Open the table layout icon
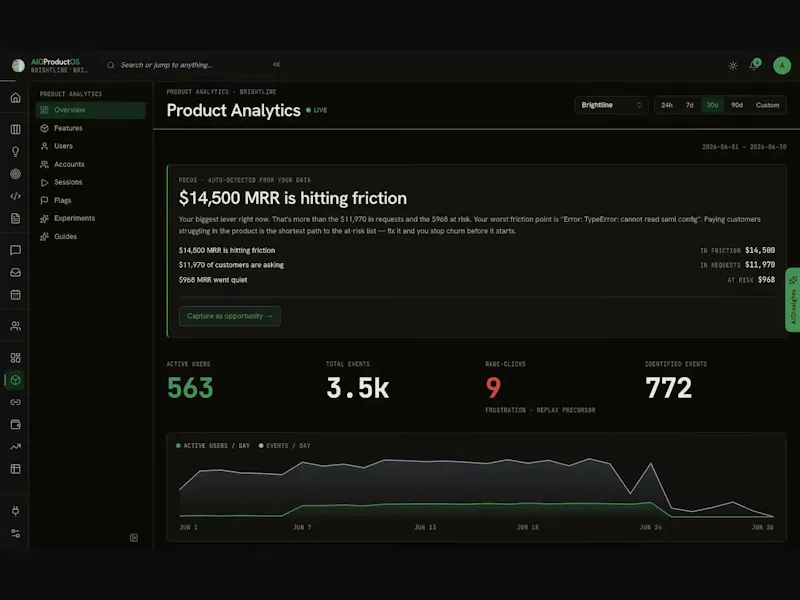 pyautogui.click(x=16, y=469)
